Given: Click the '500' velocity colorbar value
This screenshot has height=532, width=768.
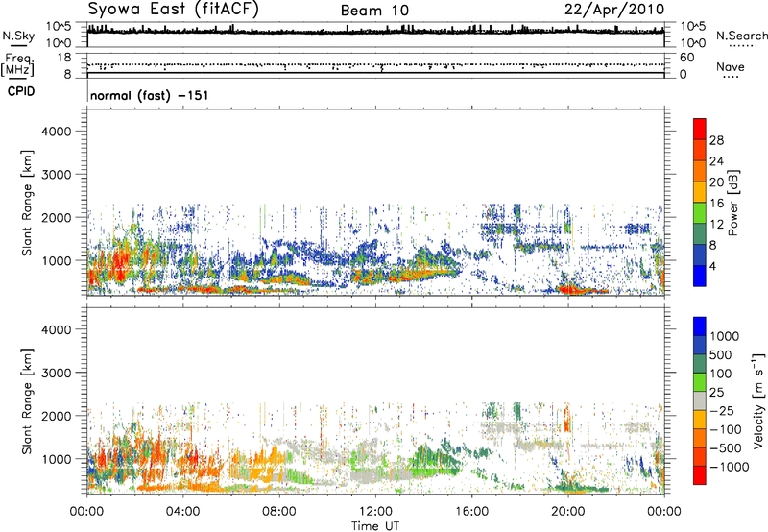Looking at the screenshot, I should 721,354.
